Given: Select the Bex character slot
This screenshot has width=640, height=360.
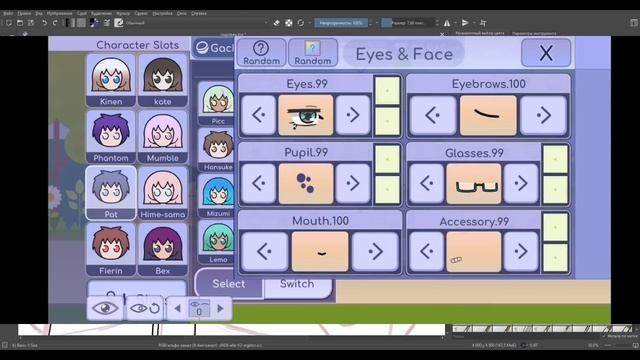Looking at the screenshot, I should point(162,249).
